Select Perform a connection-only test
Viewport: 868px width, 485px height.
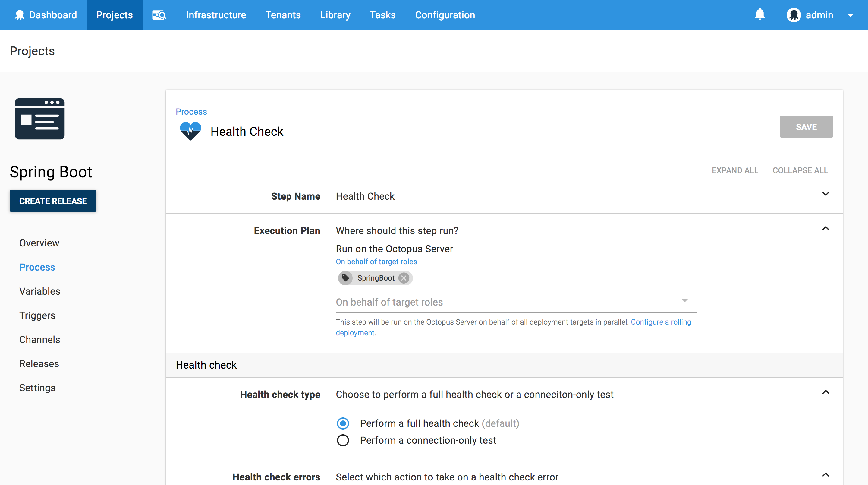pyautogui.click(x=343, y=440)
